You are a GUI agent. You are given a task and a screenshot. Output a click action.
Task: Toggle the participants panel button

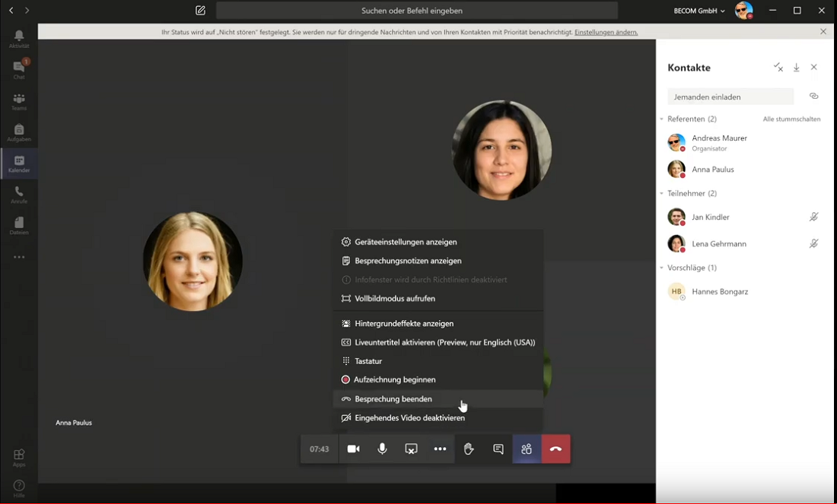(527, 449)
